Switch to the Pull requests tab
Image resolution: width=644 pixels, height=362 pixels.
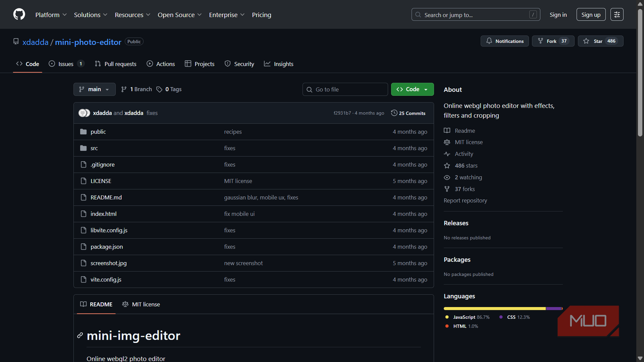(x=116, y=64)
